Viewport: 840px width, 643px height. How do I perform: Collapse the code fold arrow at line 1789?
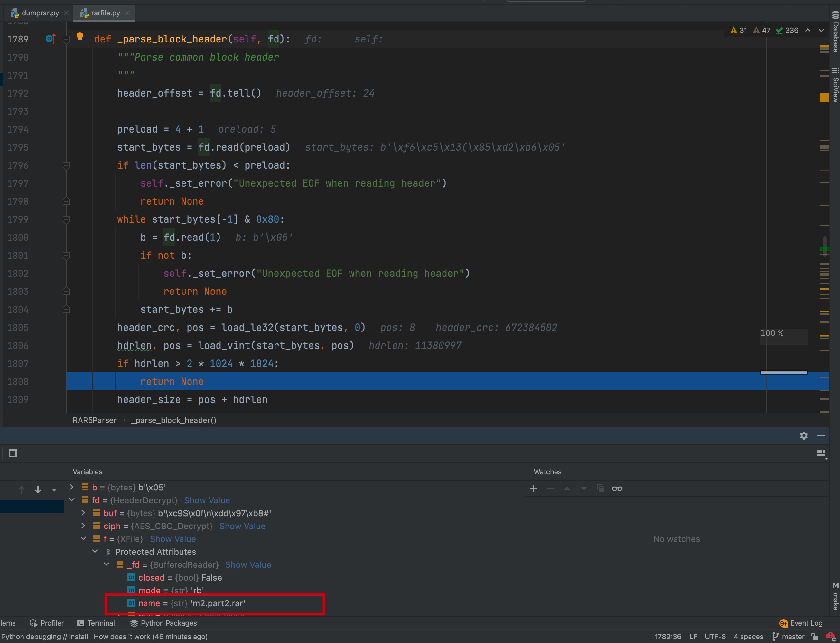tap(66, 39)
